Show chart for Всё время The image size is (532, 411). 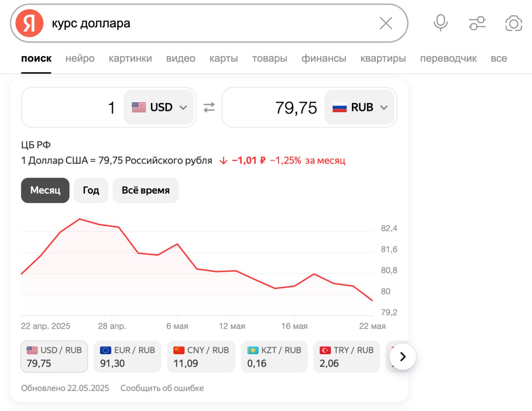145,190
